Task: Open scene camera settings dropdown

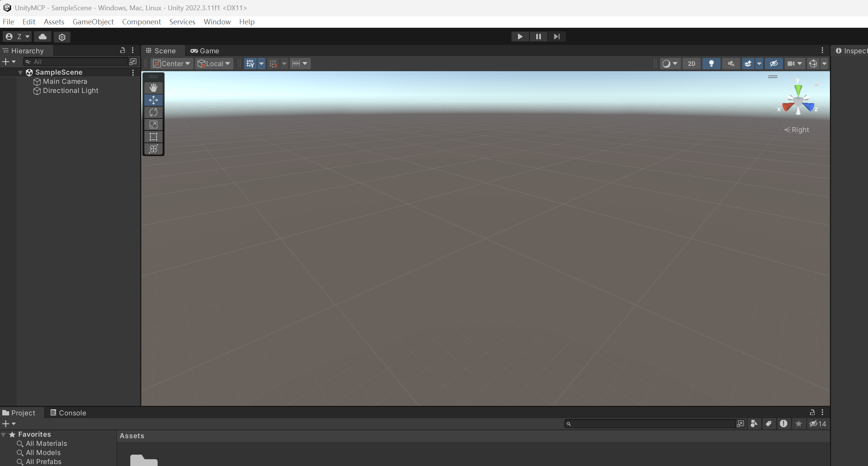Action: 794,64
